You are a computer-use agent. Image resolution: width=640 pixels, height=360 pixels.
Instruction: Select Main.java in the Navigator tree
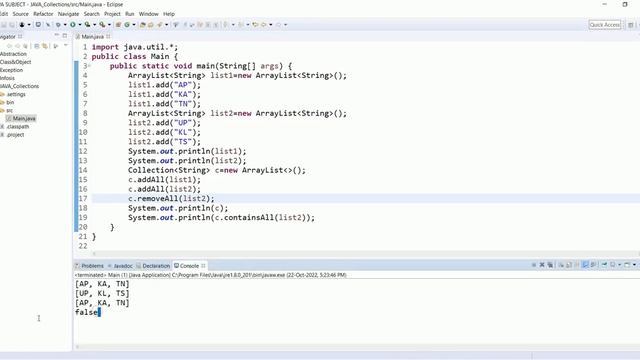[24, 118]
